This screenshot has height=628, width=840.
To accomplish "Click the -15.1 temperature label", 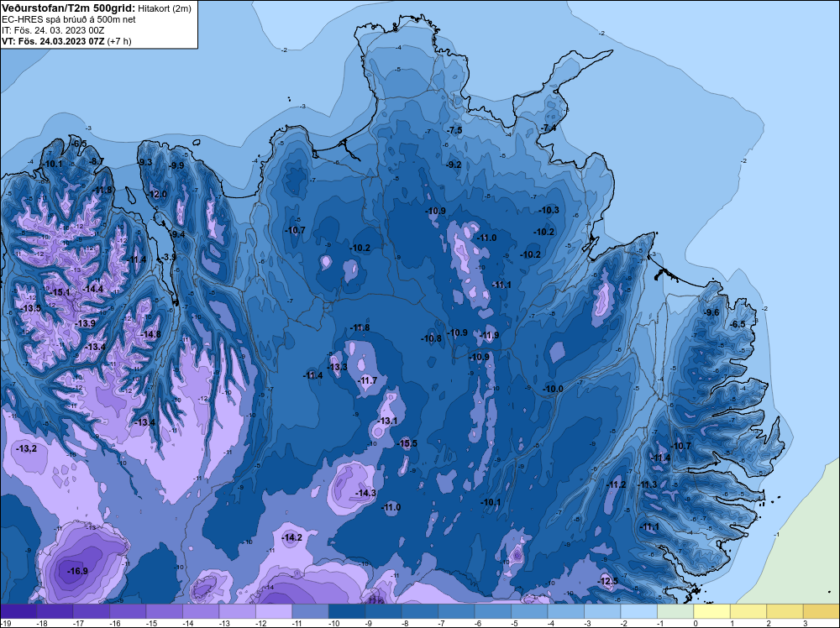I will (60, 292).
